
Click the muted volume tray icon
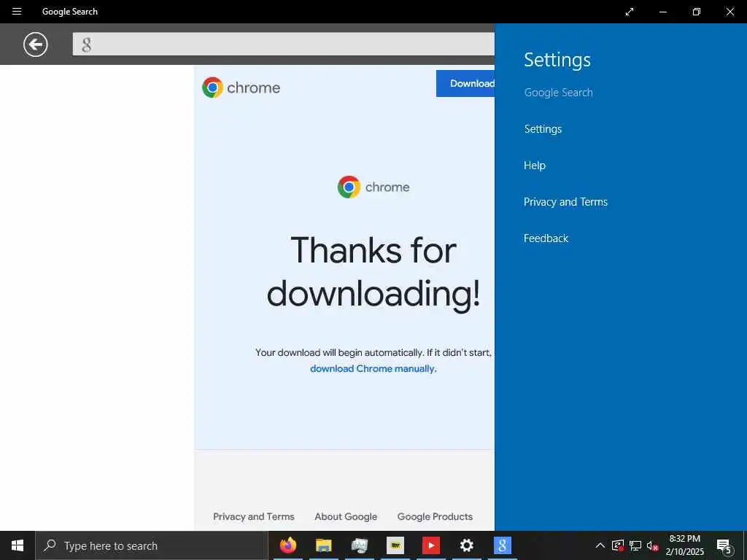(652, 545)
